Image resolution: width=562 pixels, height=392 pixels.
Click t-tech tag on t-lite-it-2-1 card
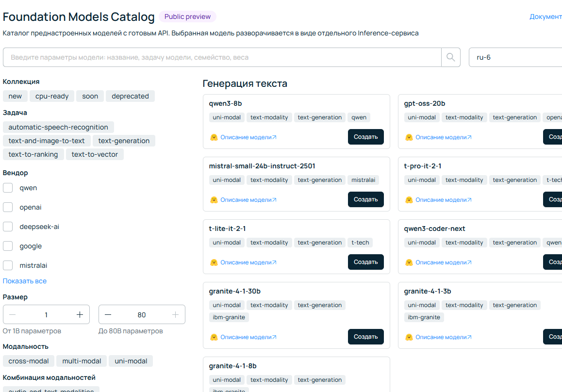coord(360,243)
